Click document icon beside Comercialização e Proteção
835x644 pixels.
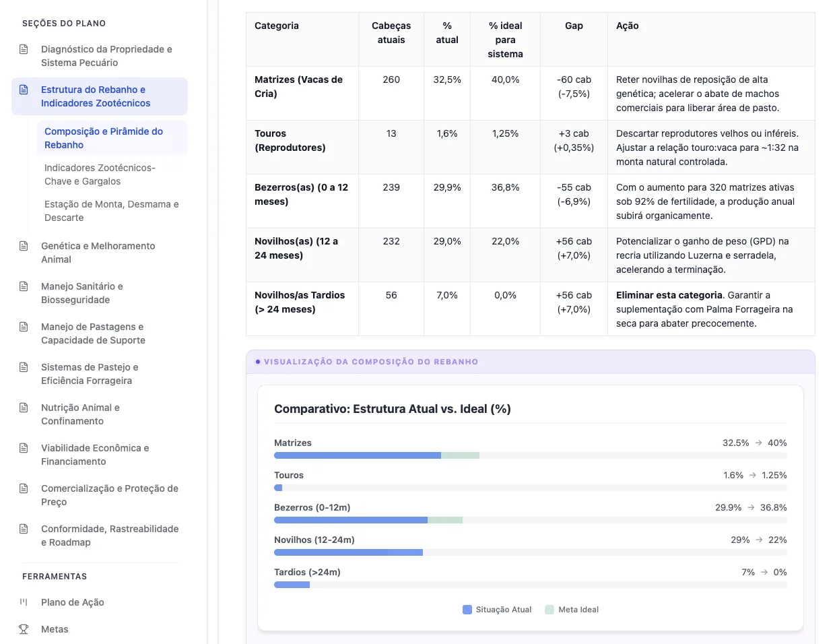coord(24,488)
